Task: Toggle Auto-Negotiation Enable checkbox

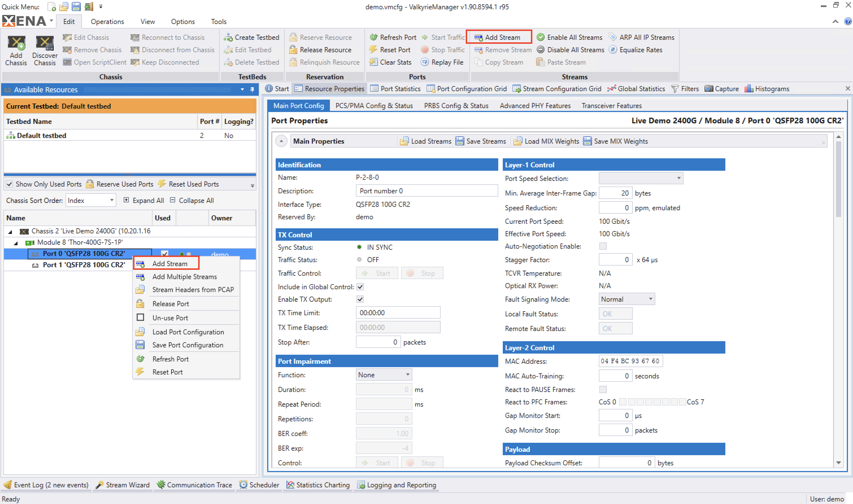Action: click(x=603, y=246)
